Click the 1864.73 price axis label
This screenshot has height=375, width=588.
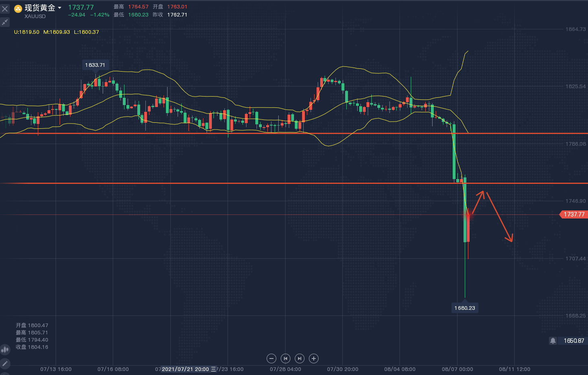[x=576, y=29]
